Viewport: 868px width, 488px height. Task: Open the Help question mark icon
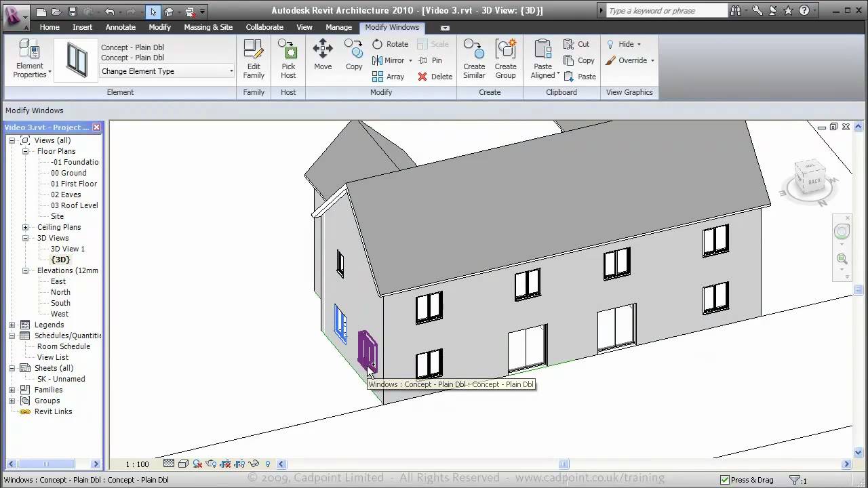pyautogui.click(x=804, y=10)
